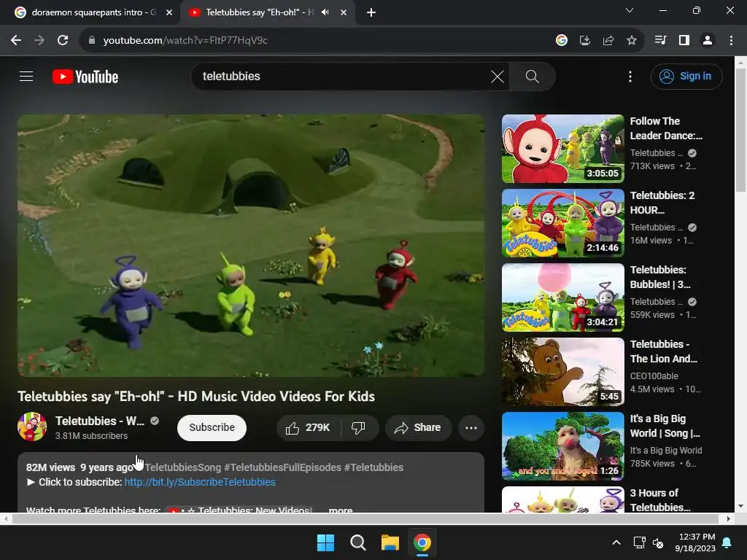Open Windows taskbar search
This screenshot has height=560, width=747.
click(x=357, y=542)
